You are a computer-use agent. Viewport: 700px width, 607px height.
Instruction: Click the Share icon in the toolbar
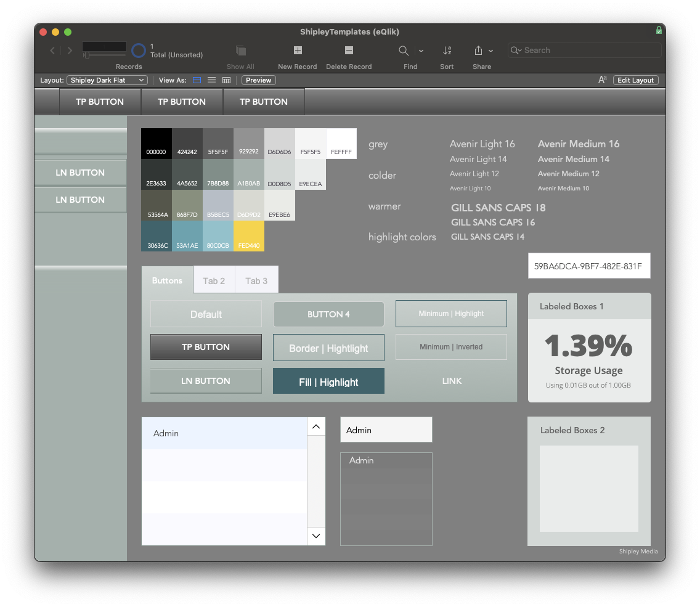[480, 51]
